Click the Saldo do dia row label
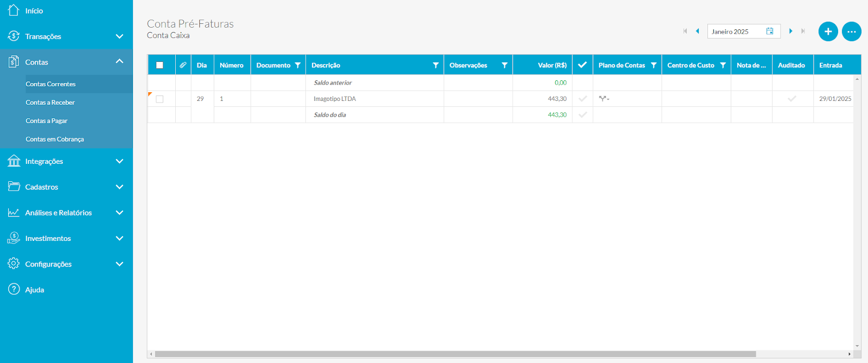 coord(330,114)
